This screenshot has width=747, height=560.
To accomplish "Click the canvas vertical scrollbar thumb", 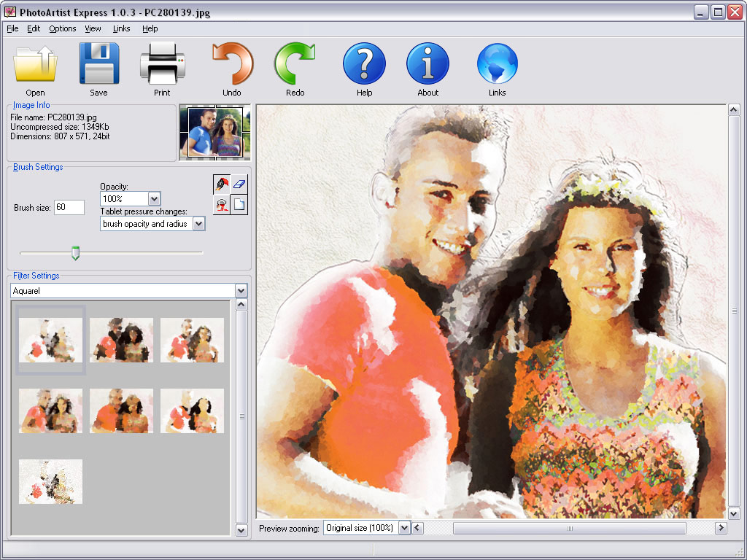I will (x=734, y=311).
